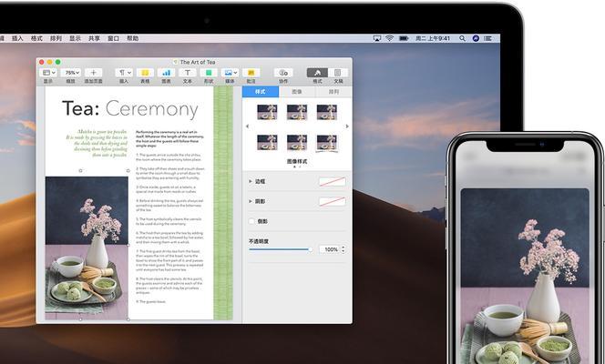This screenshot has width=605, height=364.
Task: Click the 添加页面 add page plus button
Action: tap(93, 73)
